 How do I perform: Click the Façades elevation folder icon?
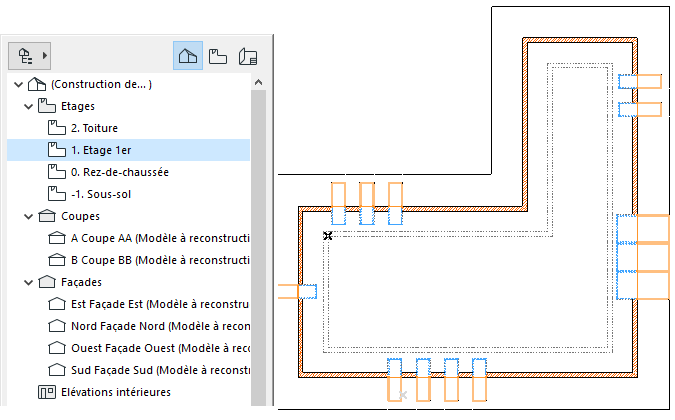(x=47, y=282)
